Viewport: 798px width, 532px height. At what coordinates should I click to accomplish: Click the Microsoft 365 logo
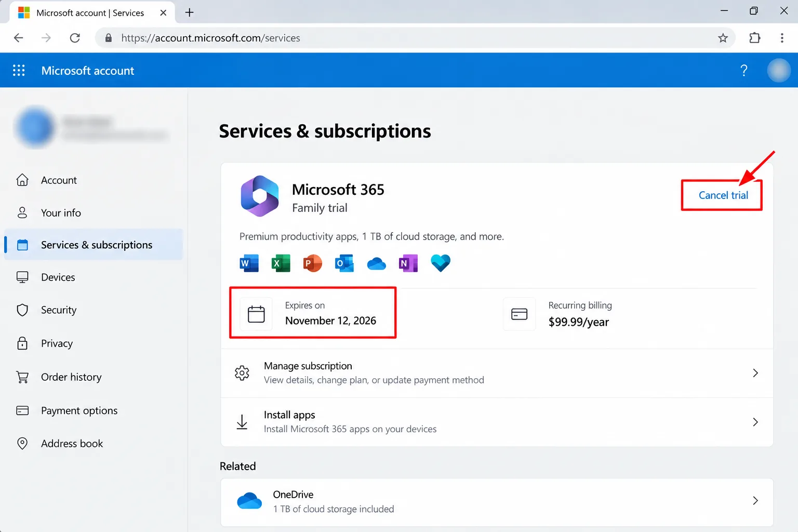[260, 196]
